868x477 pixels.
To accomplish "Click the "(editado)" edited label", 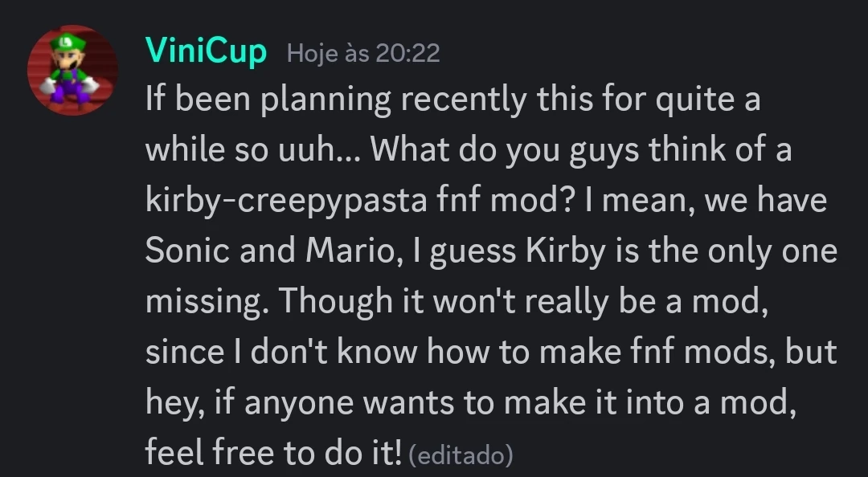I will 461,456.
